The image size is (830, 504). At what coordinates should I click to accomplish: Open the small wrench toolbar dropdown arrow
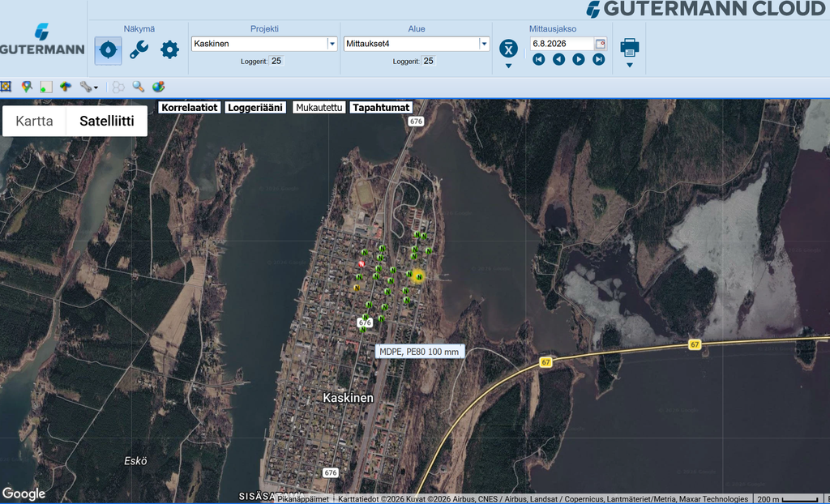[96, 88]
